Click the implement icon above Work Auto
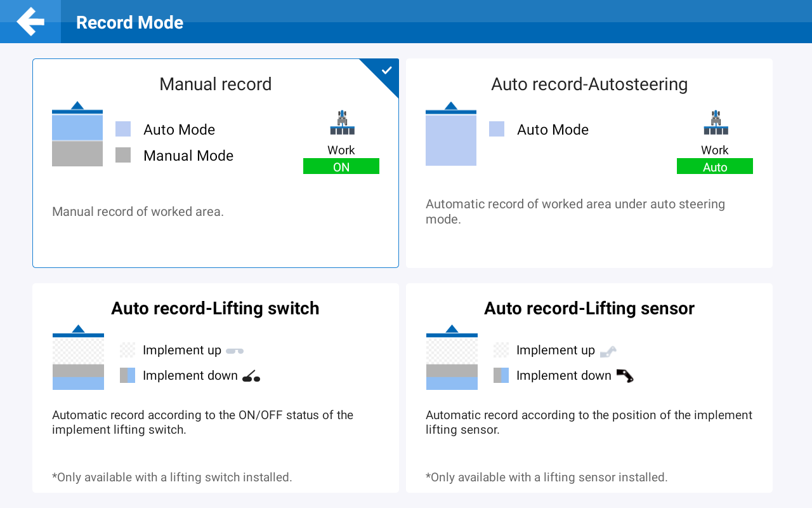812x508 pixels. [716, 123]
